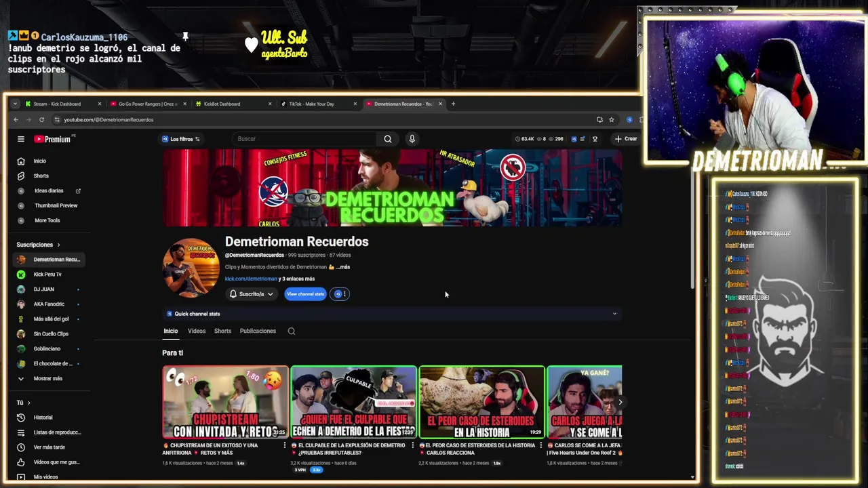This screenshot has height=488, width=868.
Task: Open the new browser tab plus button
Action: [x=454, y=104]
